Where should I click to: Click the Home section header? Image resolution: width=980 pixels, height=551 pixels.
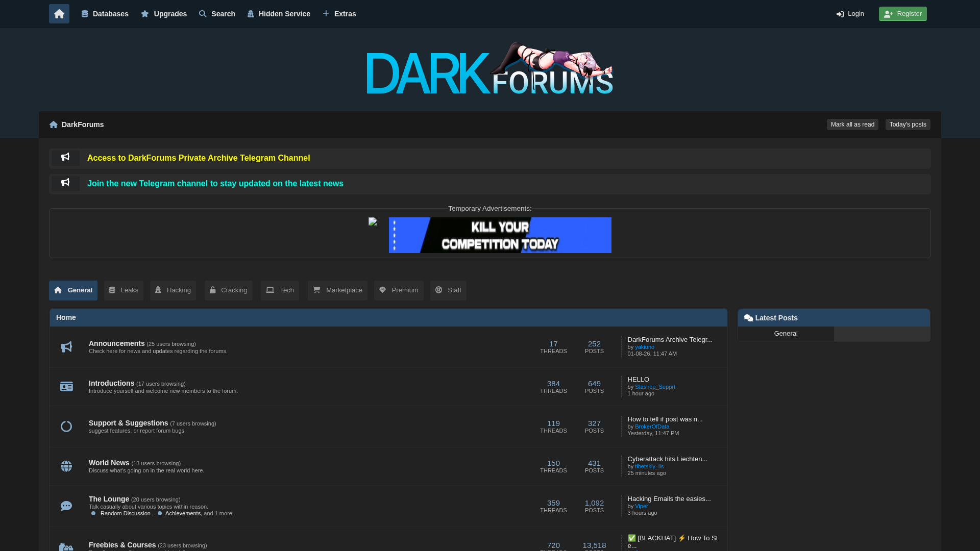tap(388, 317)
